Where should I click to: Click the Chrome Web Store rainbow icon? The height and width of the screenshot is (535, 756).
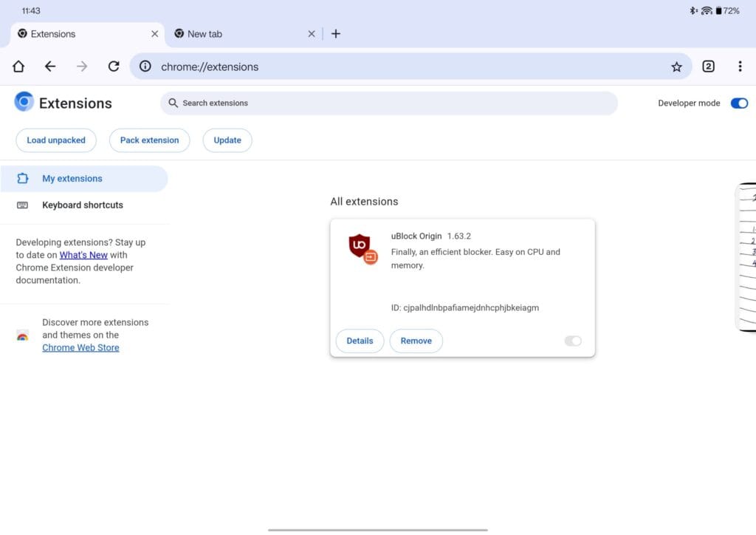tap(22, 335)
